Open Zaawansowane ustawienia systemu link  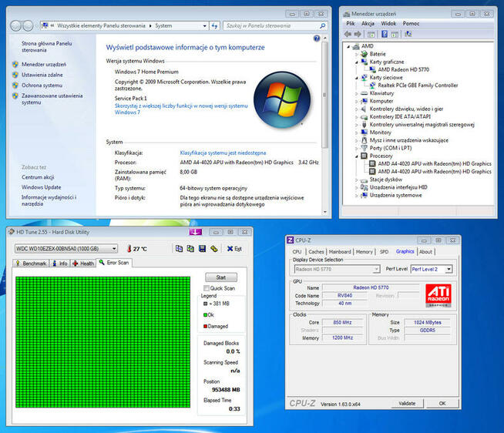(x=52, y=99)
